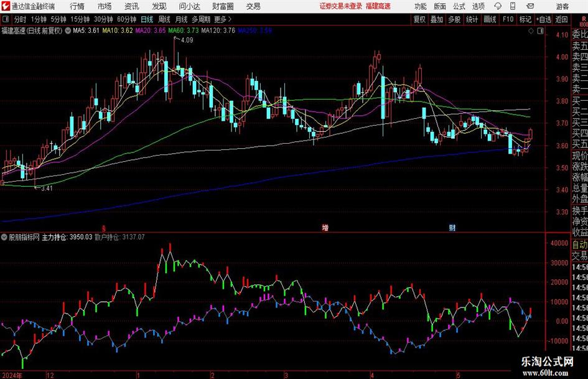
Task: Click the 委比 row in side panel
Action: [580, 34]
